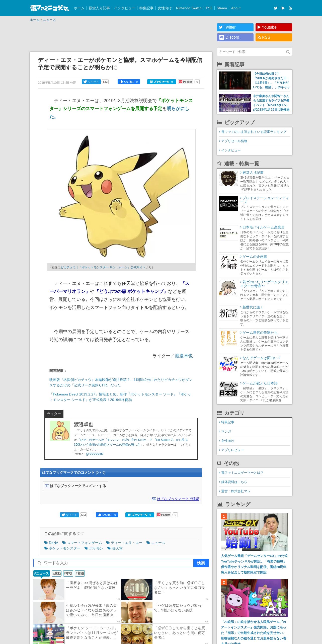The width and height of the screenshot is (322, 644).
Task: Open the writer link 渡邉卓也
Action: pos(184,356)
